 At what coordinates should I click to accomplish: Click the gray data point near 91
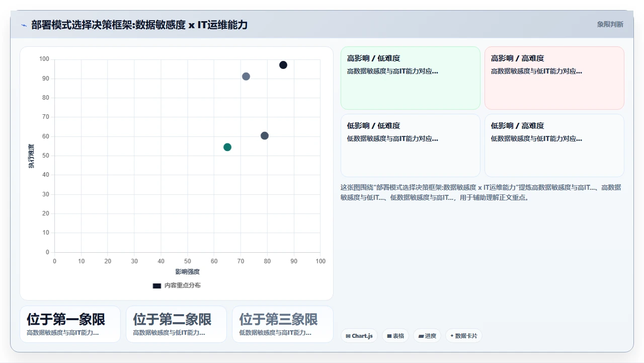coord(246,77)
